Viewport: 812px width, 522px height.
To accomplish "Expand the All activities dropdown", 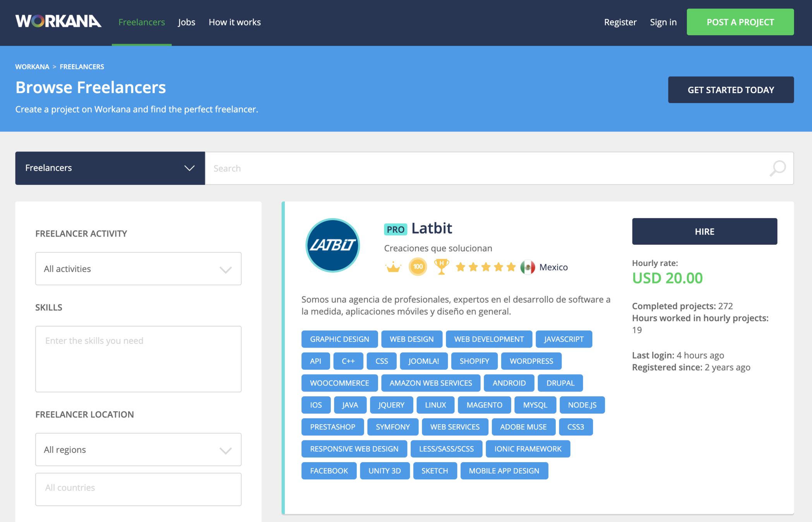I will pos(138,269).
